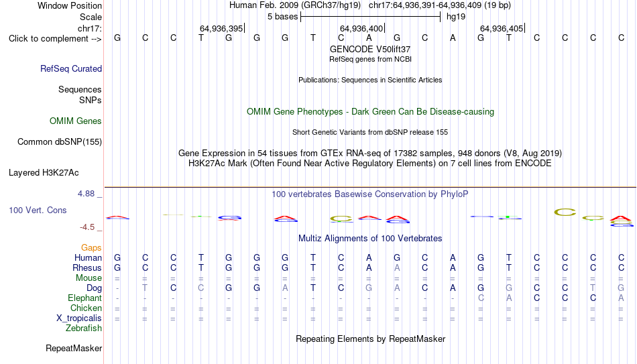
Task: Click the GTEx Gene Expression track title
Action: click(370, 153)
